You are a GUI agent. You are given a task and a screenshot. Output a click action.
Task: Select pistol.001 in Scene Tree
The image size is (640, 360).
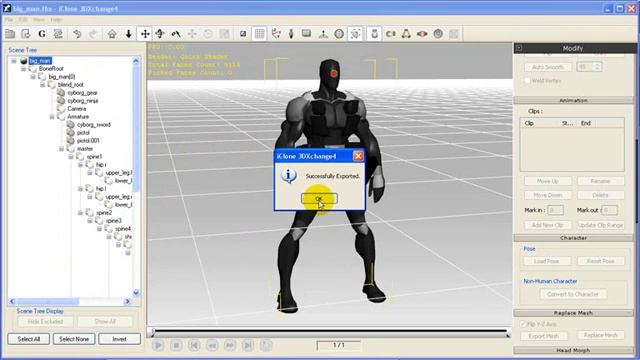(x=88, y=140)
